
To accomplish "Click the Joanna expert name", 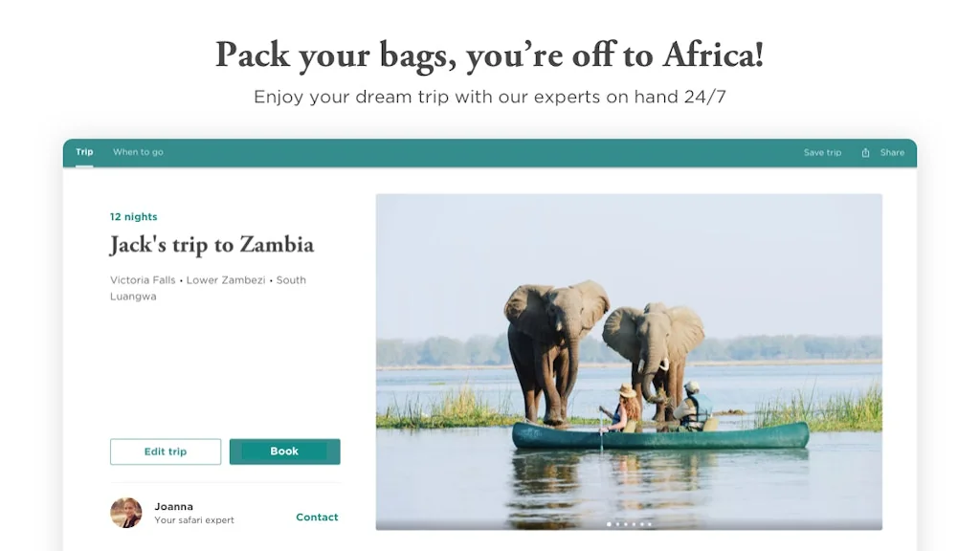I will click(173, 507).
